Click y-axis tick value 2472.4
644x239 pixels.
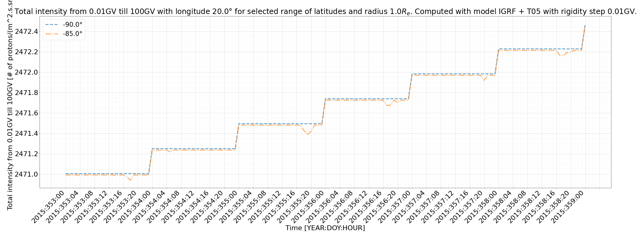26,31
